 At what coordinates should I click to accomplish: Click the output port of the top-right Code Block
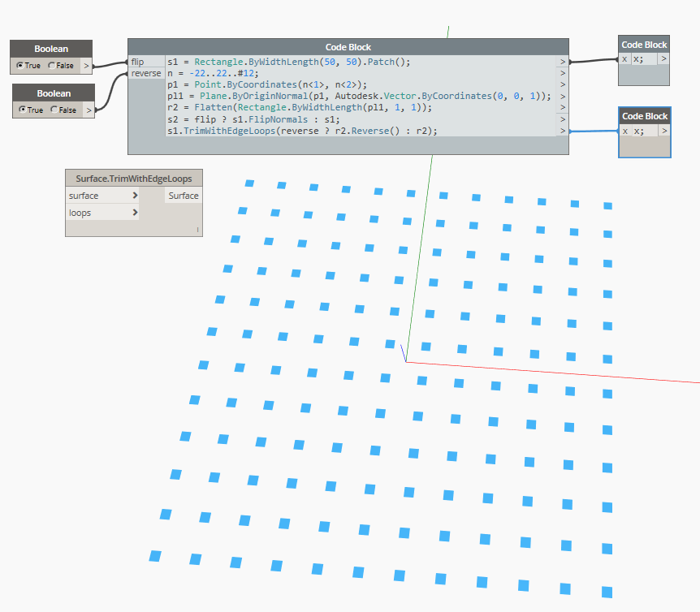664,58
